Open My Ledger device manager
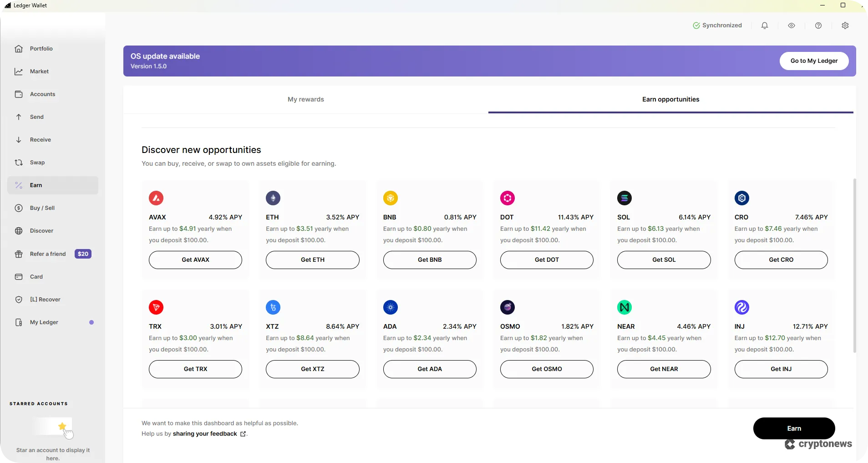This screenshot has height=463, width=868. tap(45, 322)
